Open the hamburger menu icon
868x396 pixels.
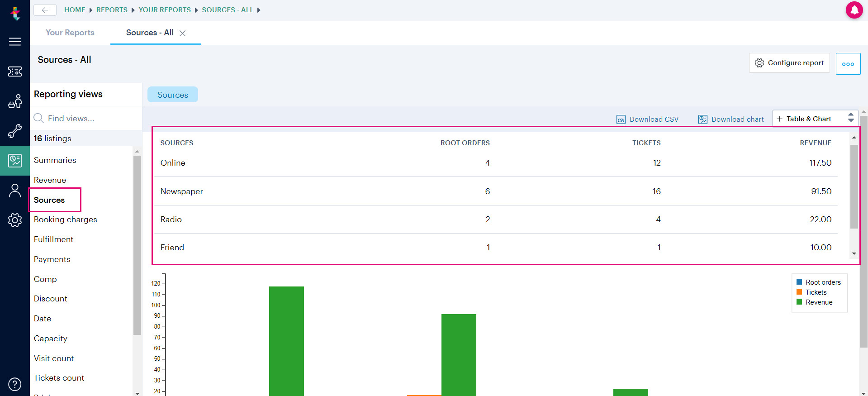click(15, 42)
